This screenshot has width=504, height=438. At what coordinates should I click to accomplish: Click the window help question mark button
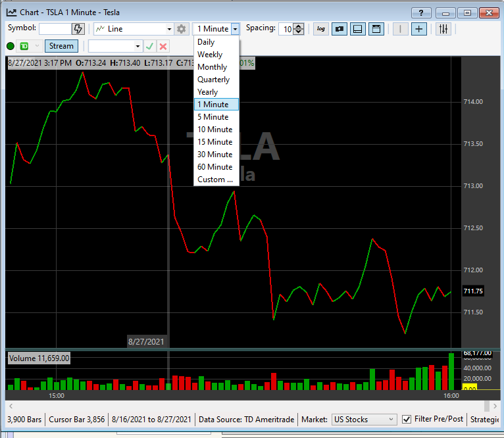pyautogui.click(x=421, y=12)
